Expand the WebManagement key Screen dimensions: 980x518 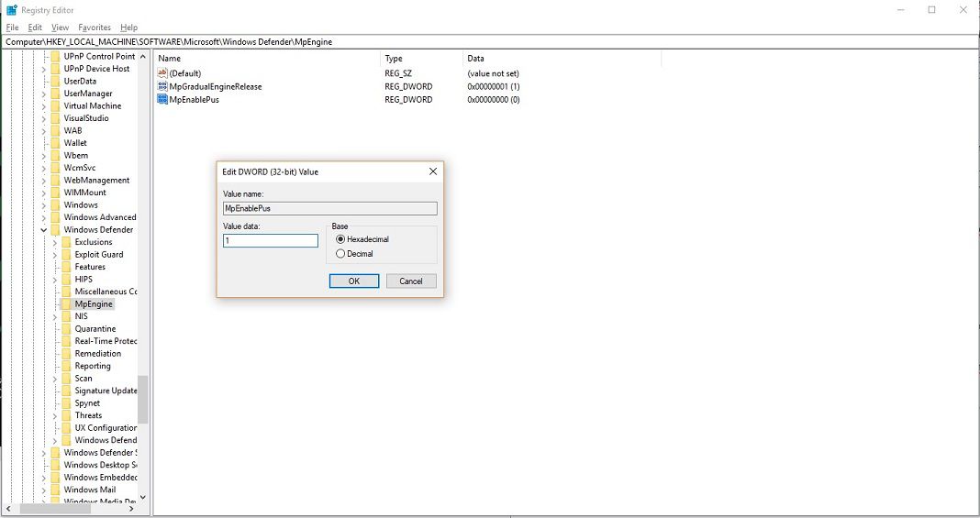click(x=44, y=181)
